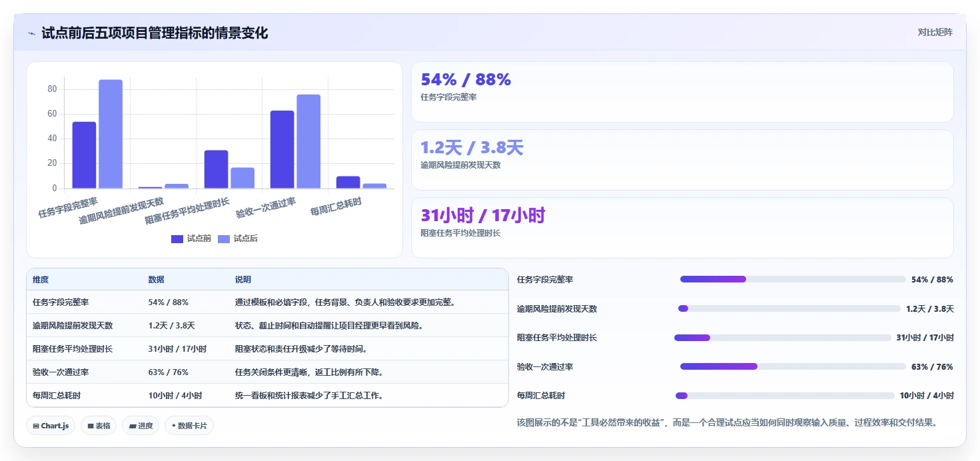This screenshot has width=980, height=461.
Task: Click the 1.2天 / 3.8天 table cell
Action: (x=171, y=326)
